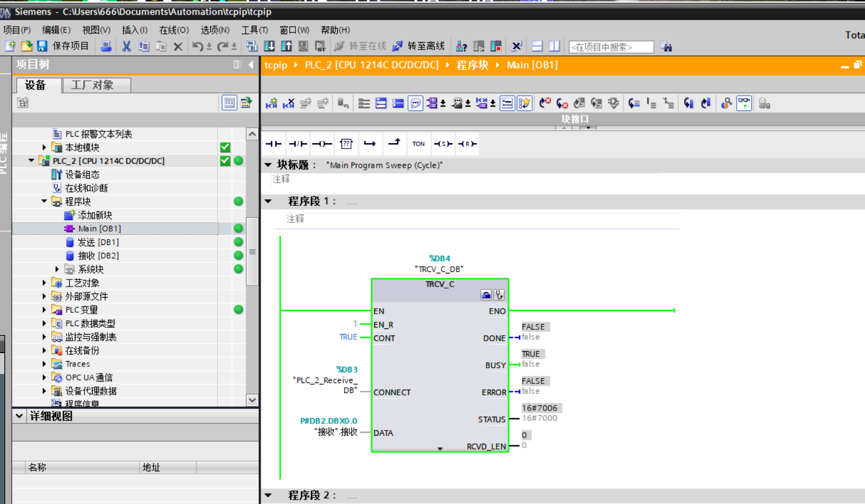865x504 pixels.
Task: Open the 在线(O) menu
Action: [x=174, y=30]
